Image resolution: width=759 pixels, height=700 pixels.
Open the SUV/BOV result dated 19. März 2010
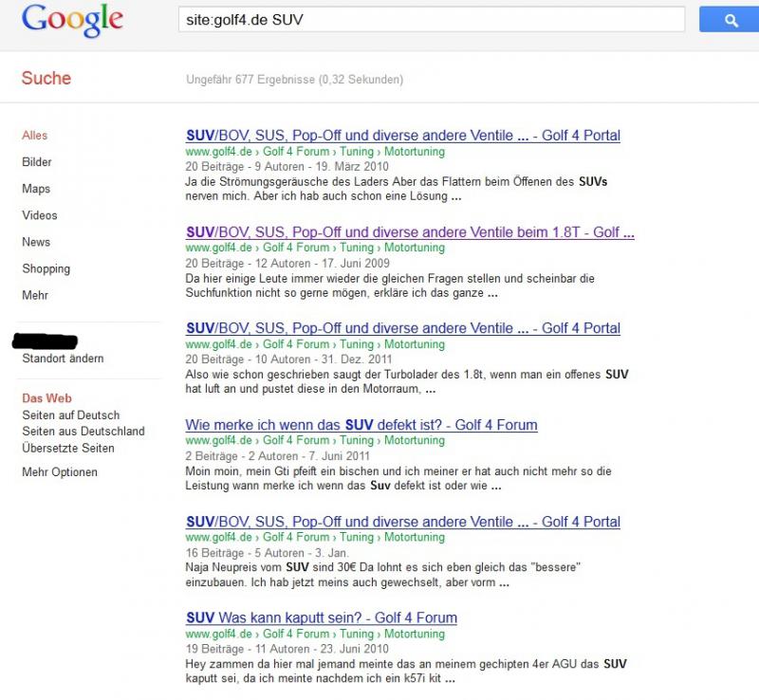click(403, 136)
